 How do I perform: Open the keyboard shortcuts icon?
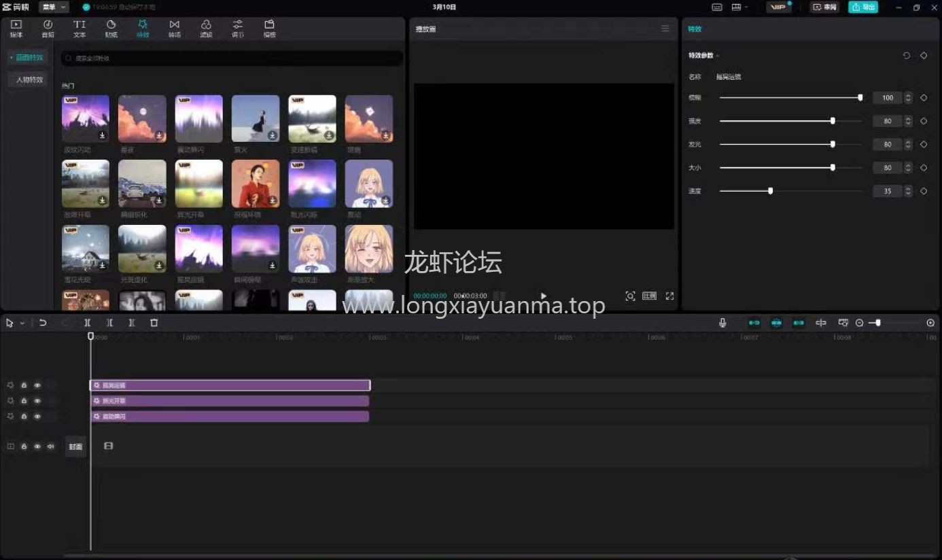tap(717, 7)
